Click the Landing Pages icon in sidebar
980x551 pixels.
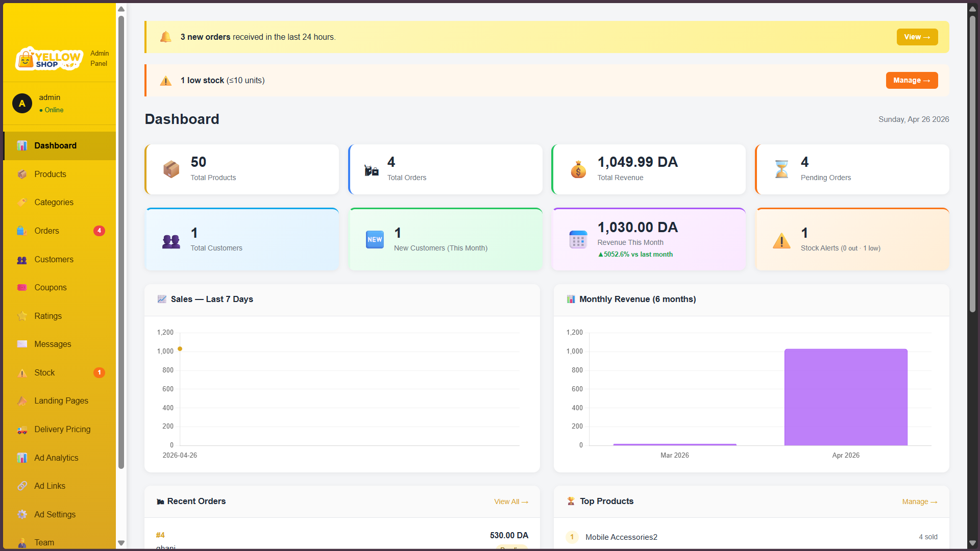[22, 401]
